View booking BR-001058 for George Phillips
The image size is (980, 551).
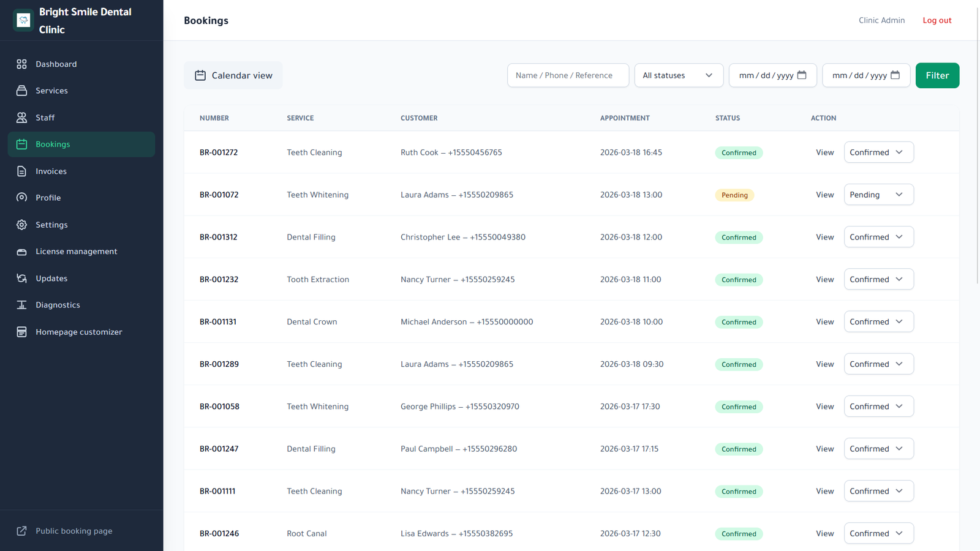[824, 406]
